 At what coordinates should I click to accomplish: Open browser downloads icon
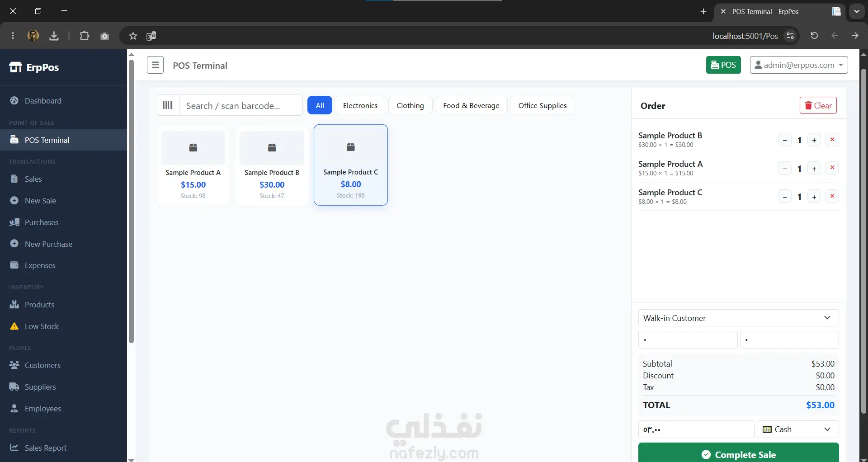(x=54, y=36)
